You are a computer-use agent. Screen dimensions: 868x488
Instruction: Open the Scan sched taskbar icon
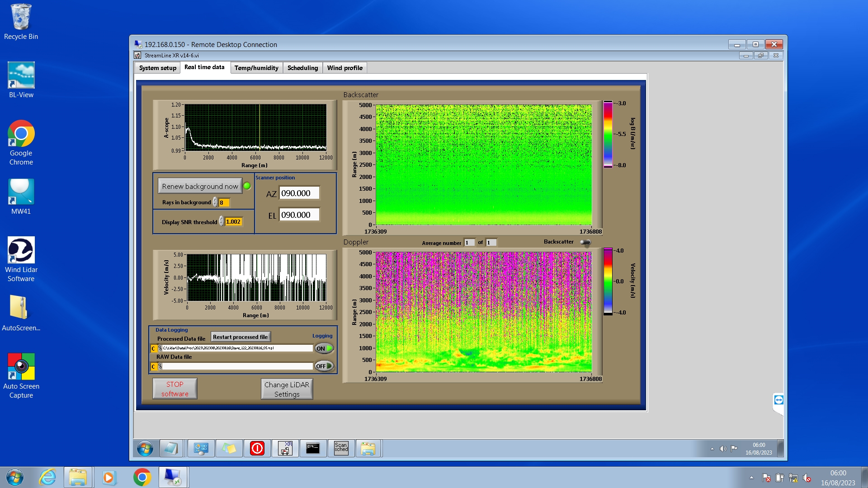(x=341, y=448)
